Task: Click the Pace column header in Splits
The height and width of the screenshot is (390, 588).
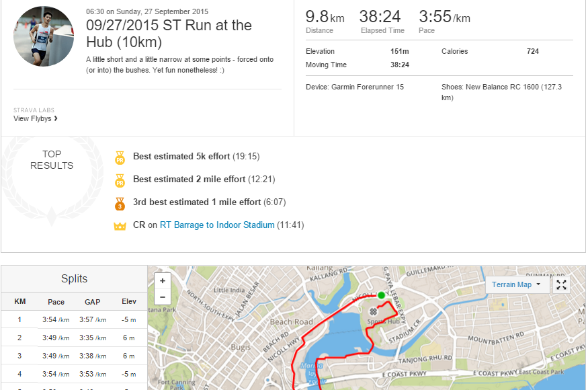Action: [x=56, y=302]
